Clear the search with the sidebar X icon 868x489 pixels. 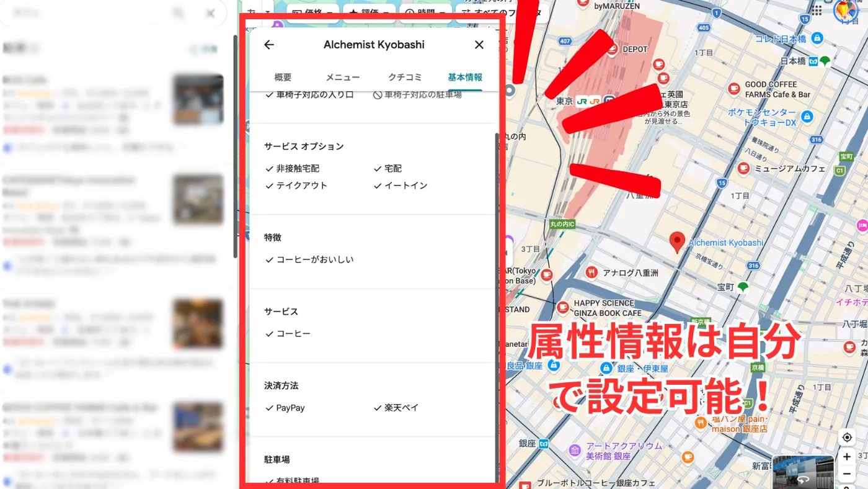point(211,13)
